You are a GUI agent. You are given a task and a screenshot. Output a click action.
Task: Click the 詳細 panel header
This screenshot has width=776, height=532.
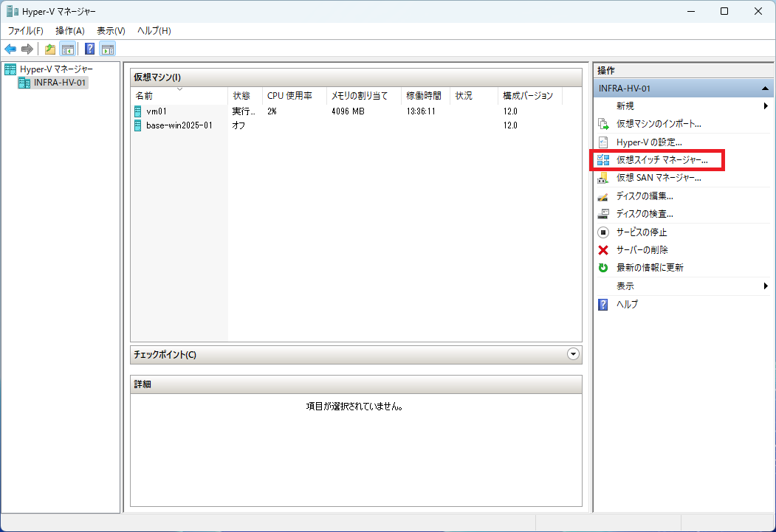[x=356, y=384]
